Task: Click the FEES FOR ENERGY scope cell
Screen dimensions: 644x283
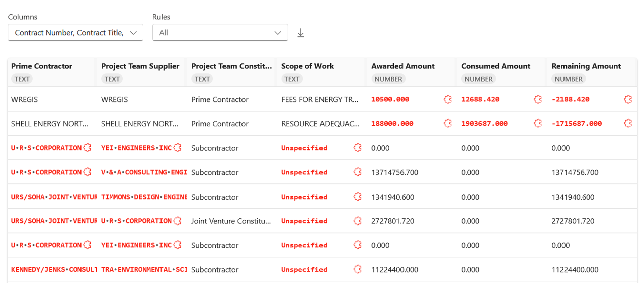Action: click(x=319, y=99)
